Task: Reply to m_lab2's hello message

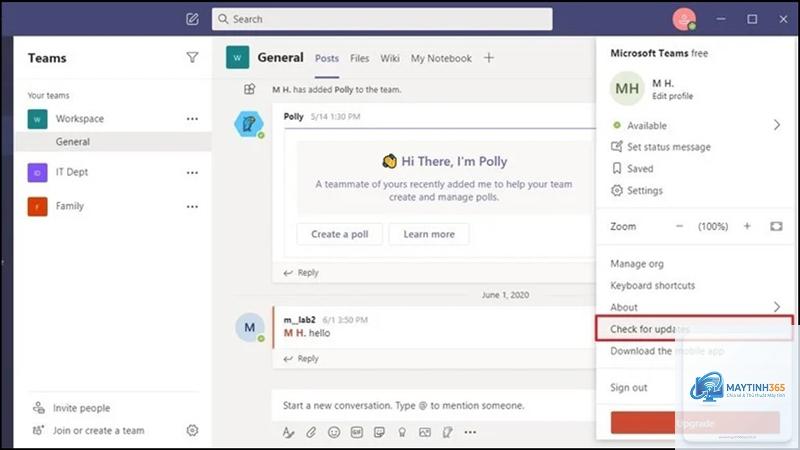Action: (x=301, y=359)
